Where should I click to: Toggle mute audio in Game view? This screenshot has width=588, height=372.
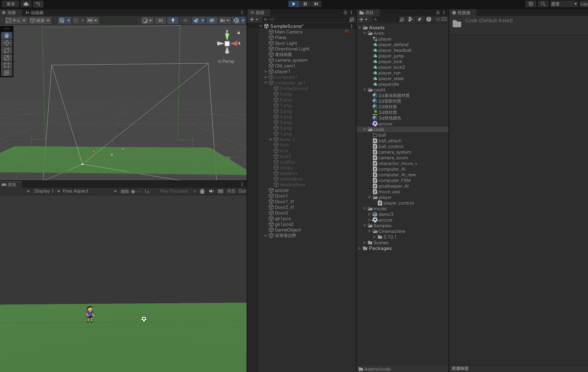click(x=211, y=191)
